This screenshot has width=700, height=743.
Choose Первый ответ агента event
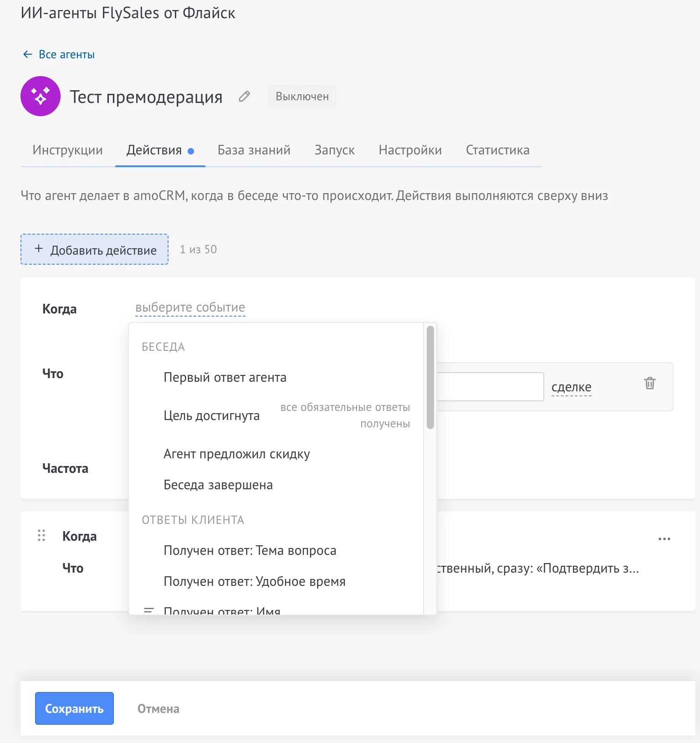[276, 378]
